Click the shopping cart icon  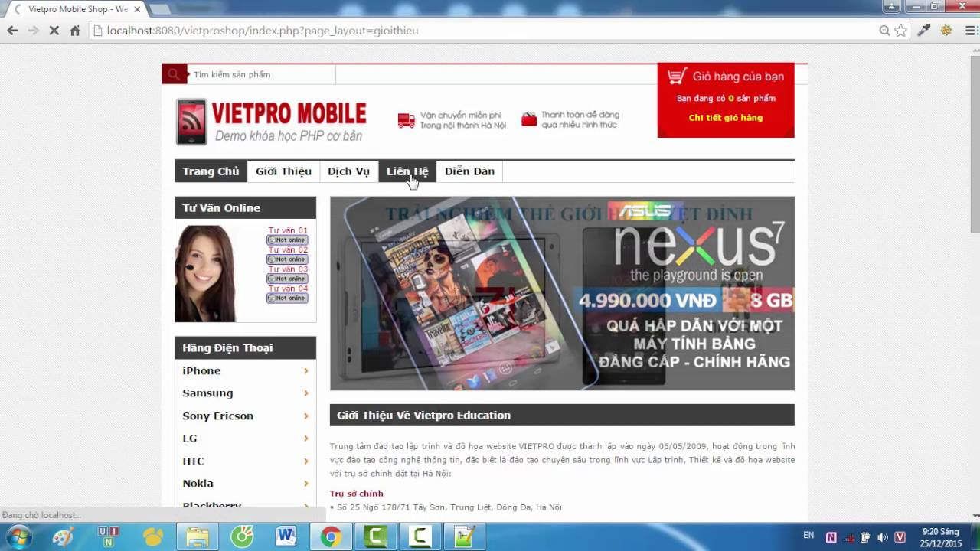[677, 76]
